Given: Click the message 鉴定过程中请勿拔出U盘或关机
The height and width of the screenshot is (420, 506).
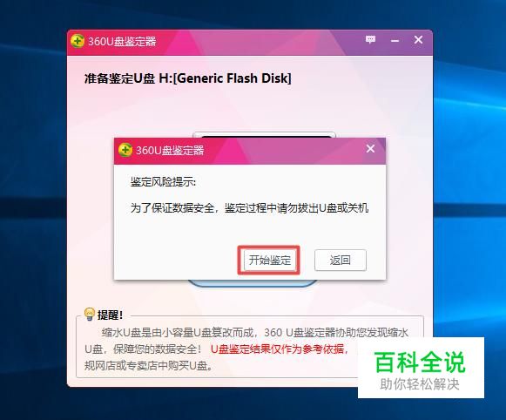Looking at the screenshot, I should pyautogui.click(x=296, y=208).
